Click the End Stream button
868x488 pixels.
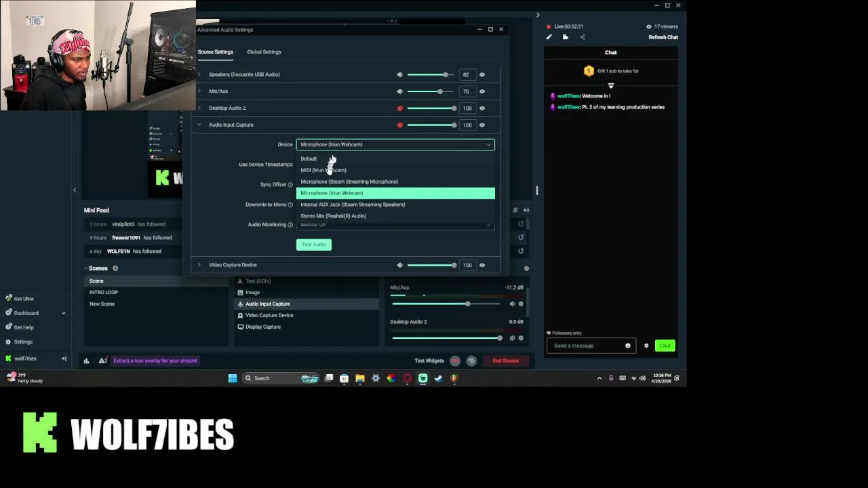pos(506,361)
